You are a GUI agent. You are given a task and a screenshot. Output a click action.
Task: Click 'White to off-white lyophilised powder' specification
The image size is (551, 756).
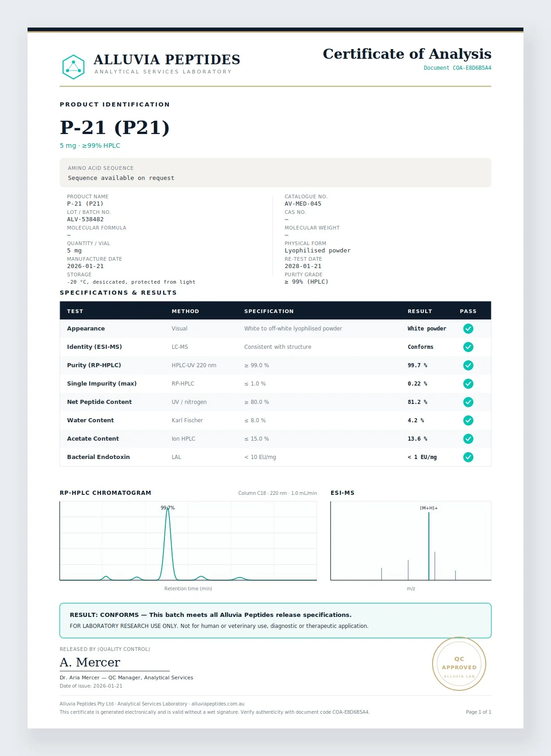pos(293,329)
